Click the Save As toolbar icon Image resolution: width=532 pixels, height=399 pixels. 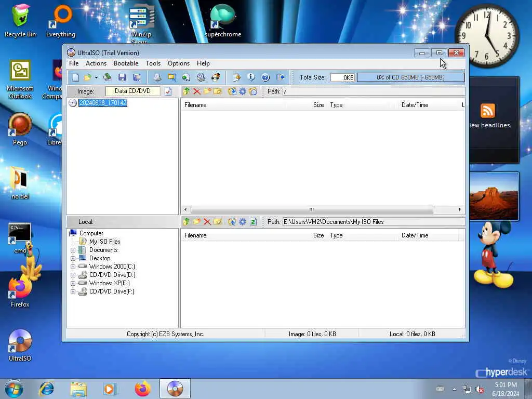(x=137, y=77)
